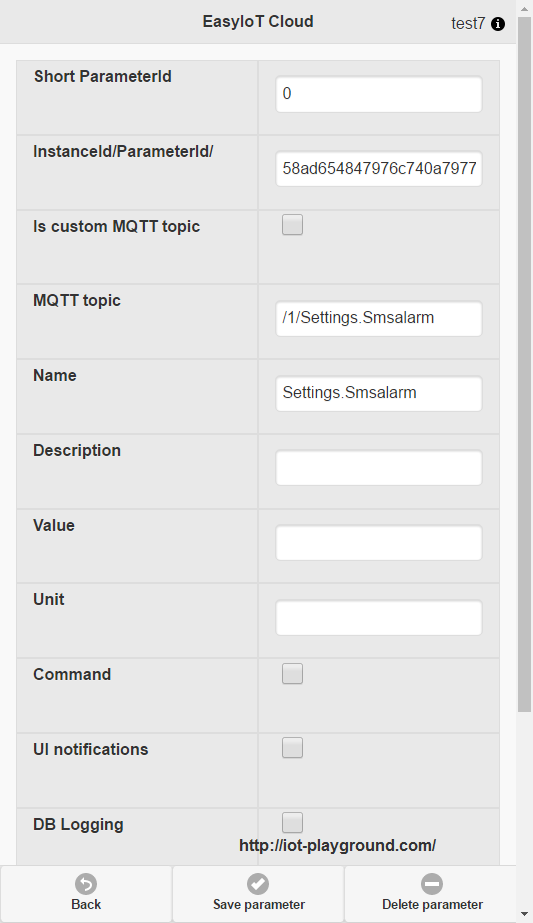533x923 pixels.
Task: Click the test7 username label
Action: 468,24
